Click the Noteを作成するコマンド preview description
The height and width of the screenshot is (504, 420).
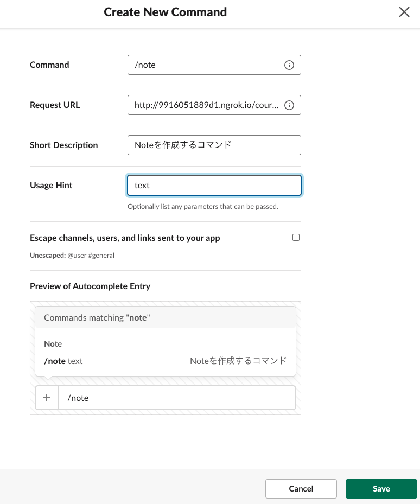[238, 361]
